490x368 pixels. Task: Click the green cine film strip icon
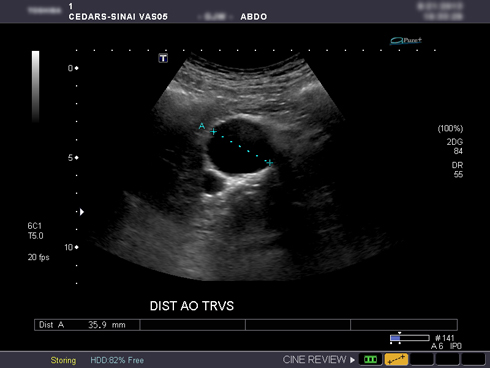(x=370, y=359)
